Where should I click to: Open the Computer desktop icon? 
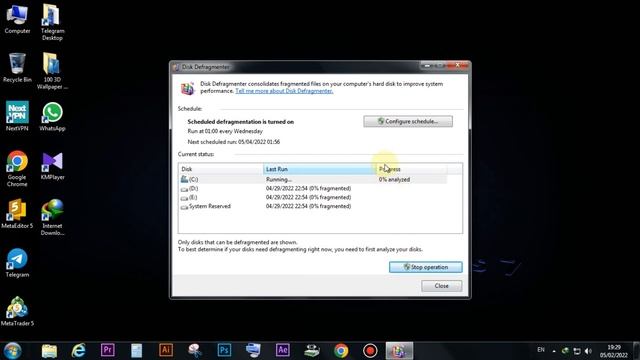[17, 19]
